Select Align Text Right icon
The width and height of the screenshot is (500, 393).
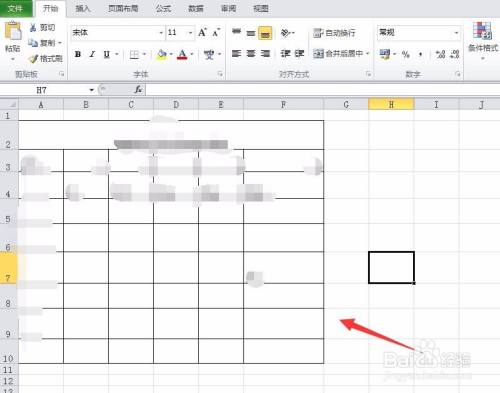[265, 53]
